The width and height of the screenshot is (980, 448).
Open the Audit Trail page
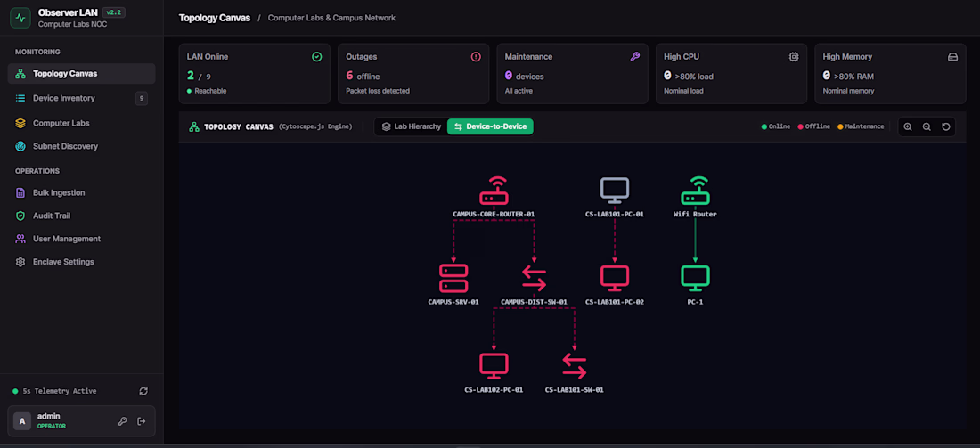click(81, 216)
